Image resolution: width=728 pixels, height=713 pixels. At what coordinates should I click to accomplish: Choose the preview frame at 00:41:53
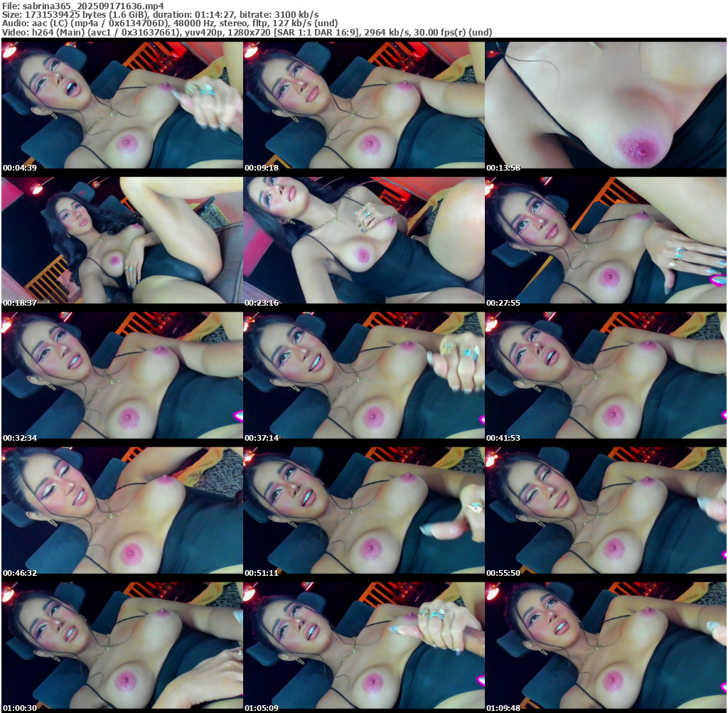point(606,375)
